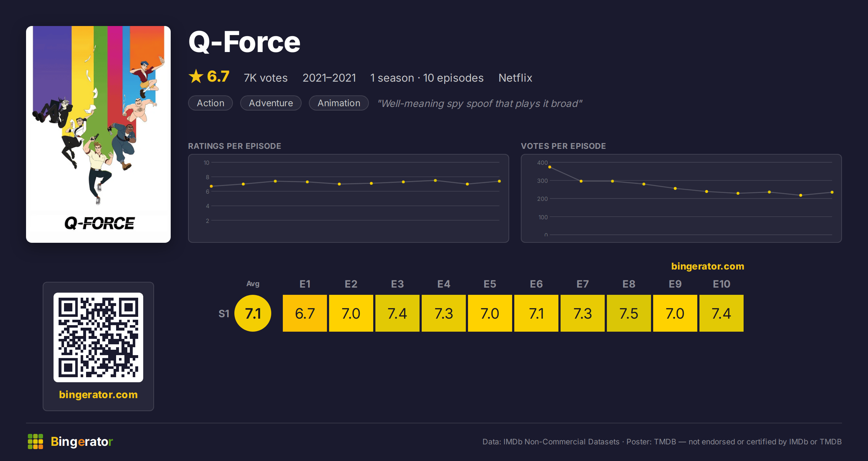The height and width of the screenshot is (461, 868).
Task: Open the bingerator.com link above episode grid
Action: coord(708,266)
